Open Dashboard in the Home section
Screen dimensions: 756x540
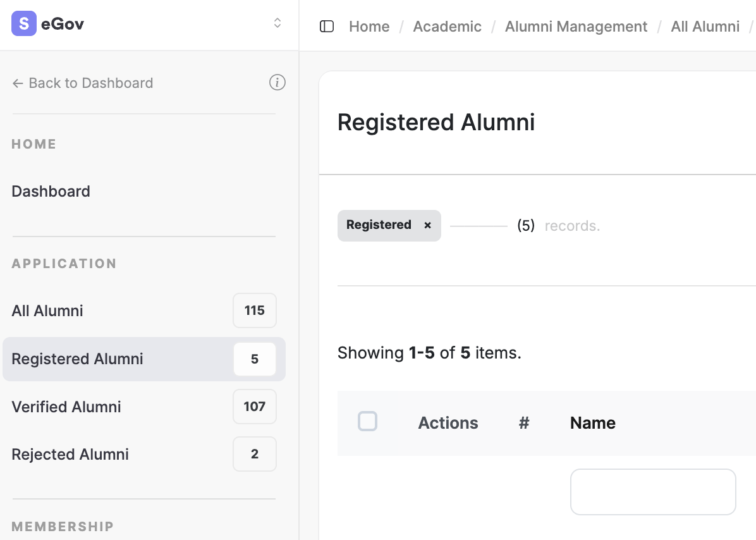51,191
